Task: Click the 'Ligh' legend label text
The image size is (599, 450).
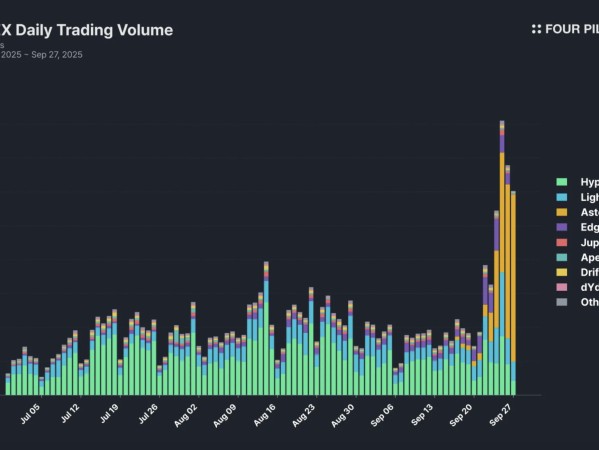Action: (x=589, y=197)
